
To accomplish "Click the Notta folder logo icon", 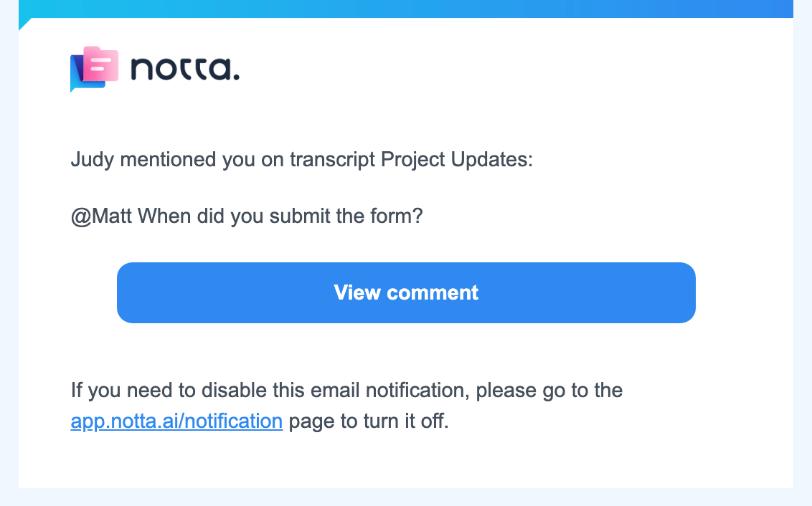I will point(93,68).
